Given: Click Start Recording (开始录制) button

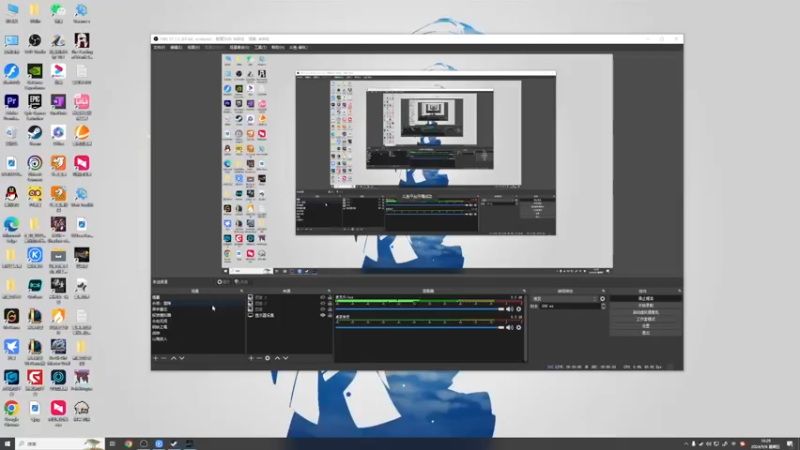Looking at the screenshot, I should 645,306.
